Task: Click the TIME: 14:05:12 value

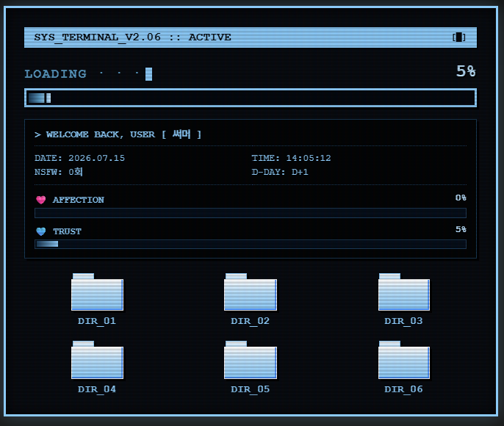Action: [291, 158]
